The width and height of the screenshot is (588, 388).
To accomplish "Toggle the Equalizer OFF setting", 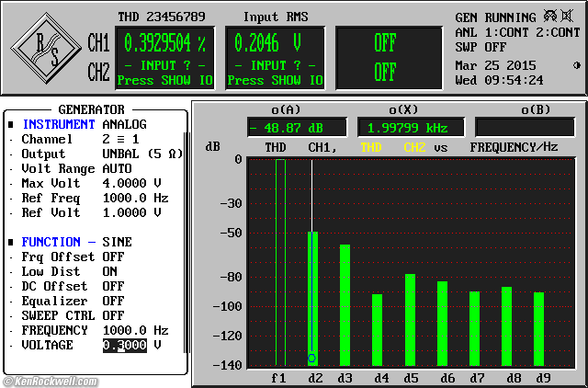I will [112, 301].
